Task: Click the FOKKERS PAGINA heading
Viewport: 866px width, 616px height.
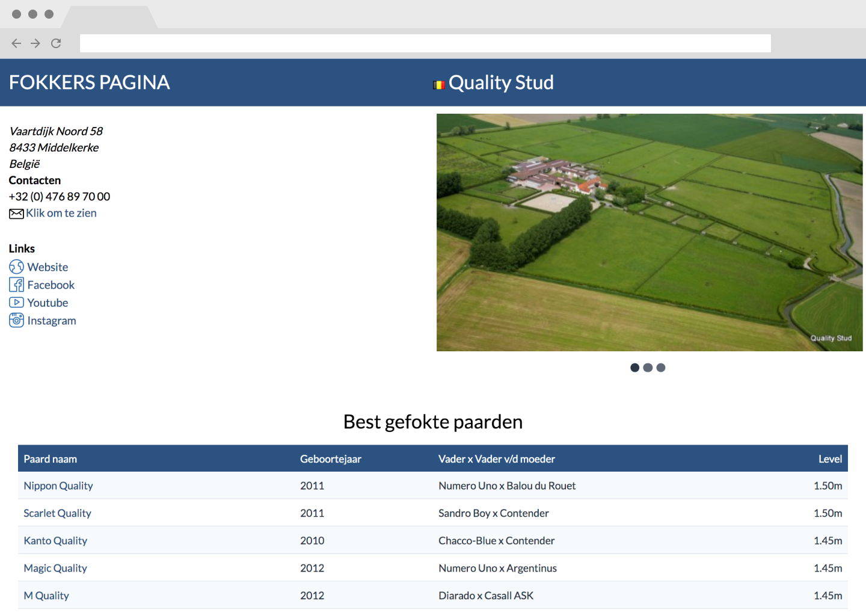Action: point(90,82)
